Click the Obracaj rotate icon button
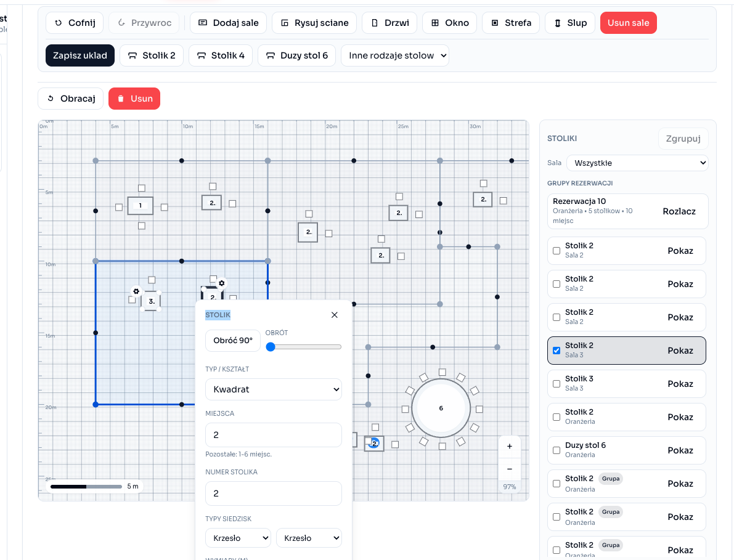 pos(70,99)
